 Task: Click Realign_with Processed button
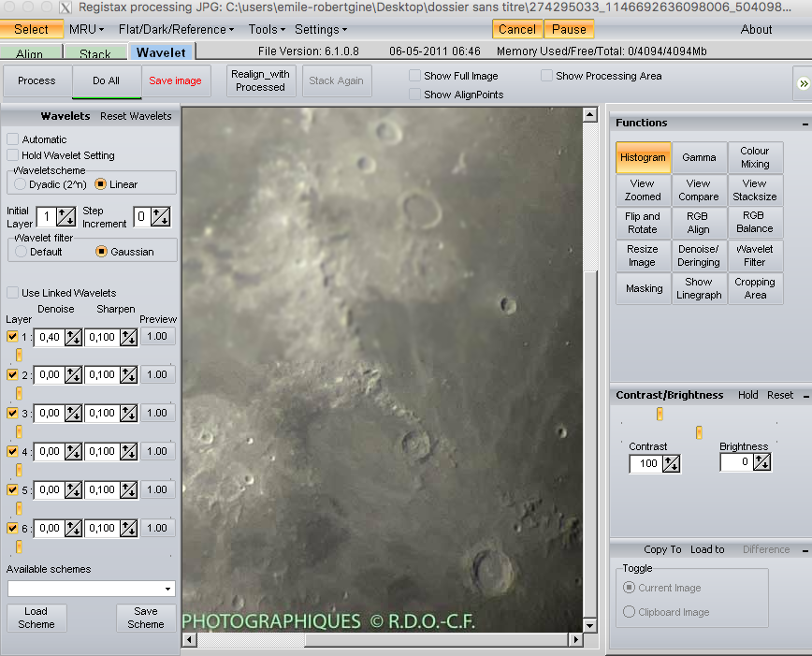coord(260,80)
